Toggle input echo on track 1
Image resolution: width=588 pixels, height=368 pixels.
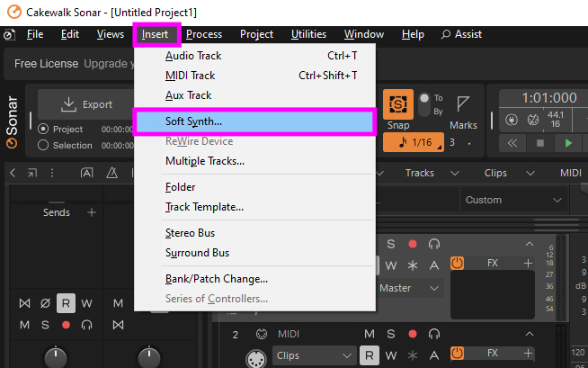tap(434, 244)
